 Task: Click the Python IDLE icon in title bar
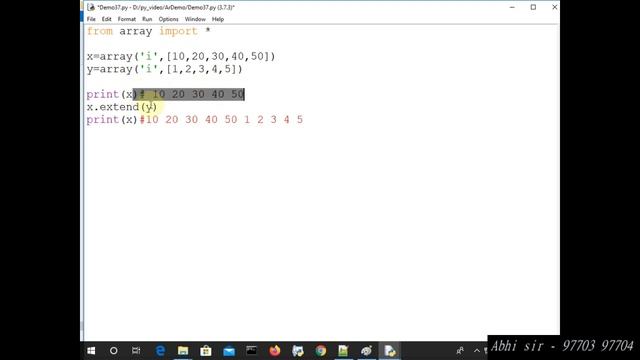click(x=91, y=7)
